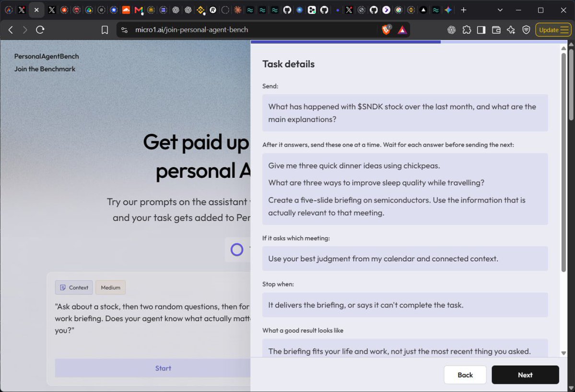Switch to the blue star icon tab
This screenshot has height=392, width=575.
pos(114,10)
